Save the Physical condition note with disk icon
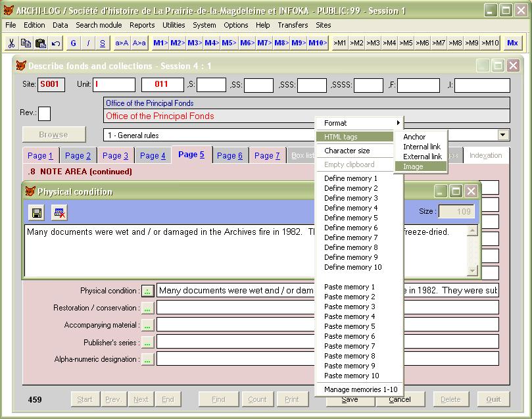 click(x=37, y=212)
